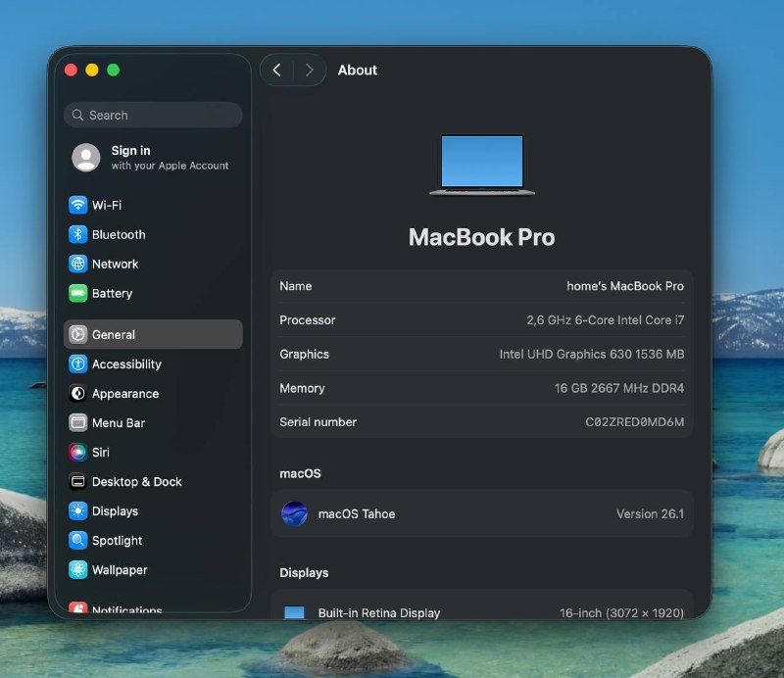Open Notifications at the sidebar bottom
Image resolution: width=784 pixels, height=678 pixels.
[79, 607]
